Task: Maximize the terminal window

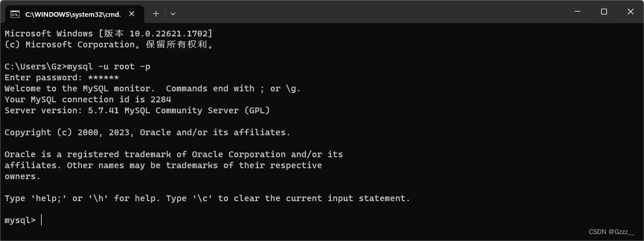Action: click(603, 12)
